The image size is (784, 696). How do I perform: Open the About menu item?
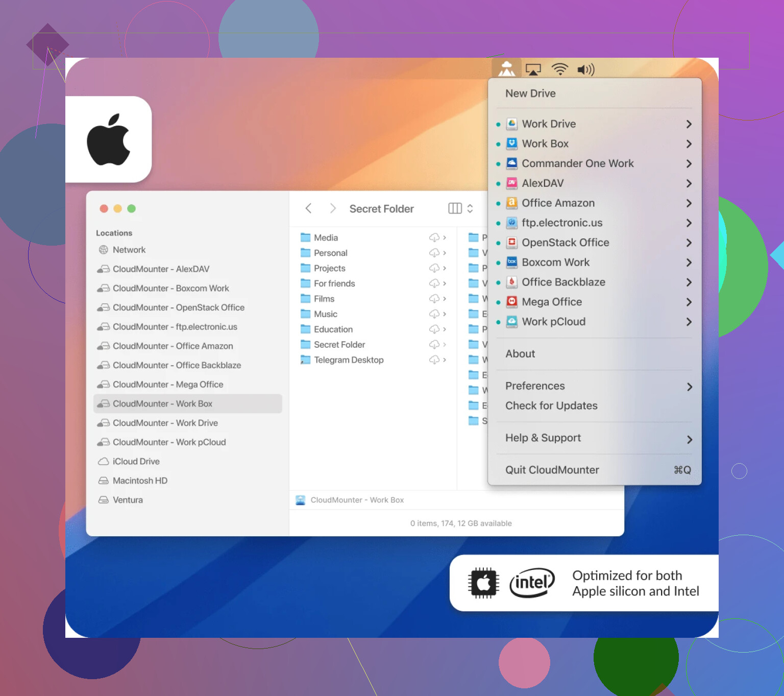tap(520, 354)
